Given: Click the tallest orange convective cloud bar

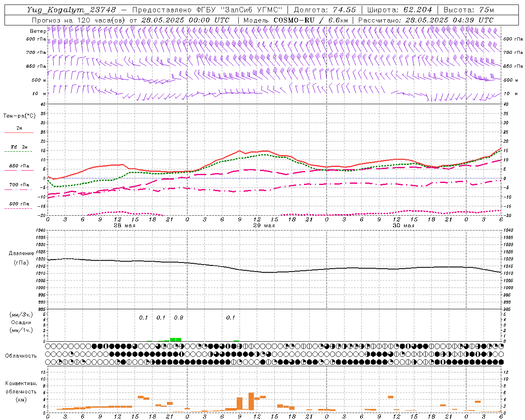Looking at the screenshot, I should [251, 402].
